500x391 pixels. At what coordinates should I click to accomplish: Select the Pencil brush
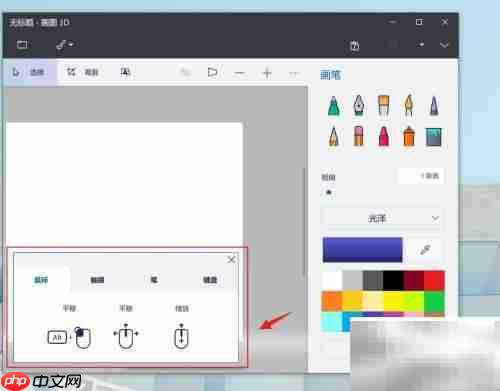pos(334,136)
